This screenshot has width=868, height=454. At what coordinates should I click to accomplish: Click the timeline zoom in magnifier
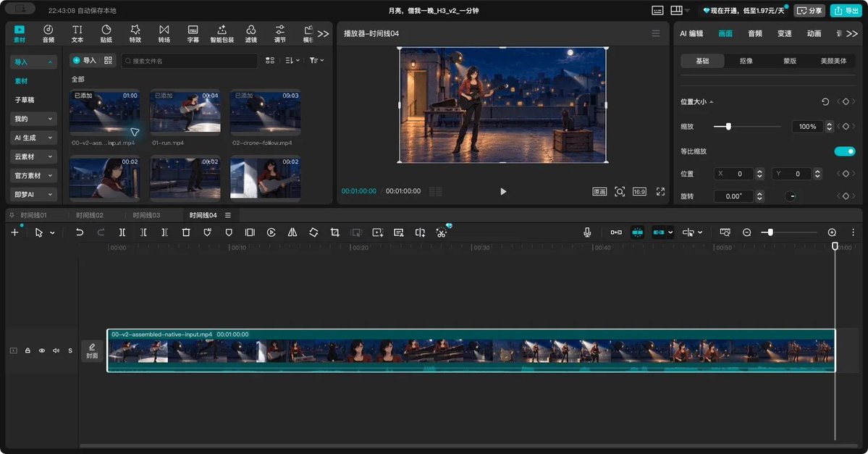[x=832, y=232]
